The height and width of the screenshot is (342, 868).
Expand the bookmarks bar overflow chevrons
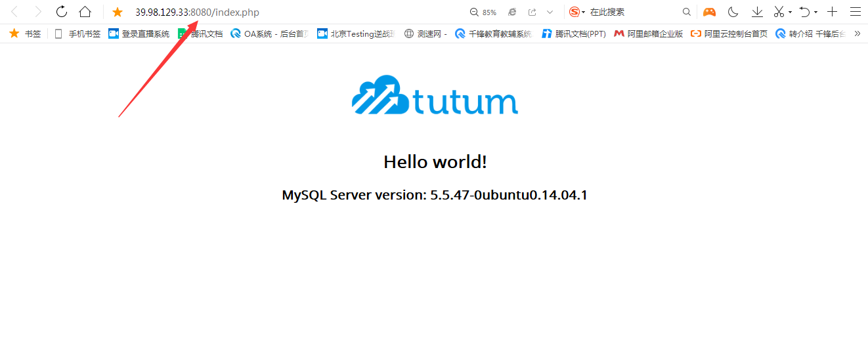857,33
